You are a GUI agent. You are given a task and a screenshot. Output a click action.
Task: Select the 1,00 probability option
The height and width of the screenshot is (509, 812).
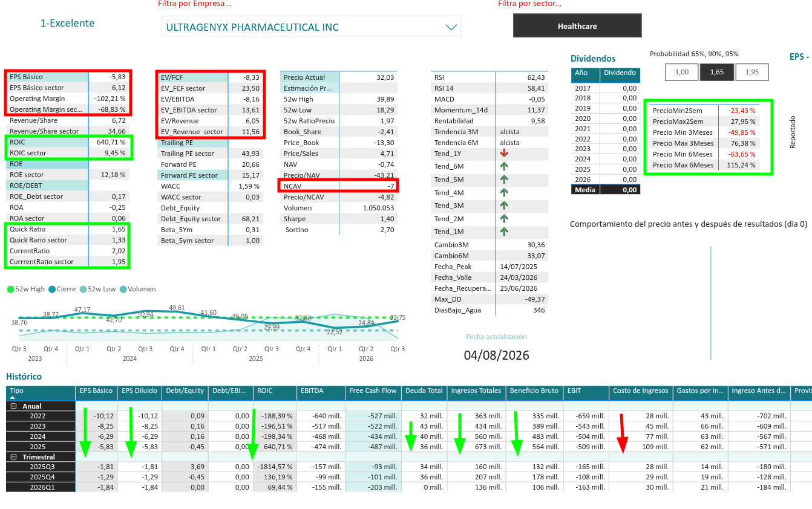pos(682,72)
